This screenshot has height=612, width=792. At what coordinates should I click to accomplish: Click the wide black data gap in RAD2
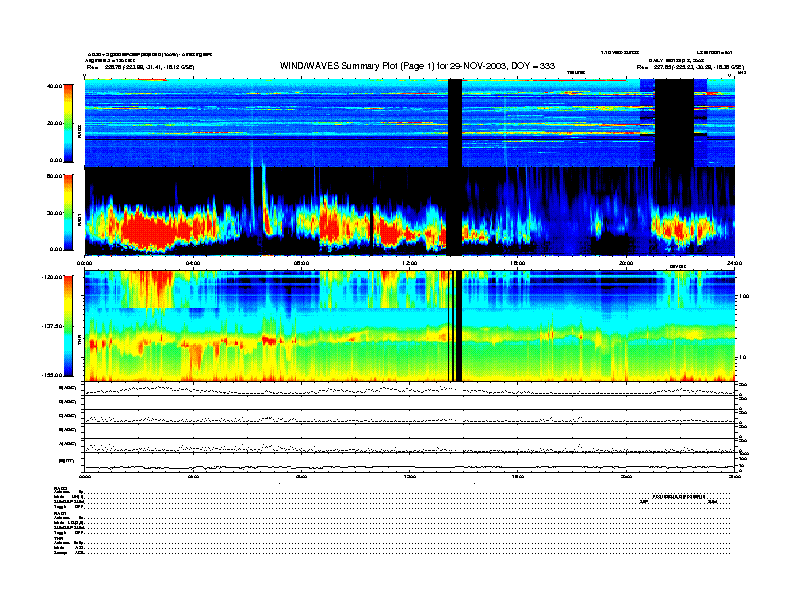pyautogui.click(x=674, y=123)
